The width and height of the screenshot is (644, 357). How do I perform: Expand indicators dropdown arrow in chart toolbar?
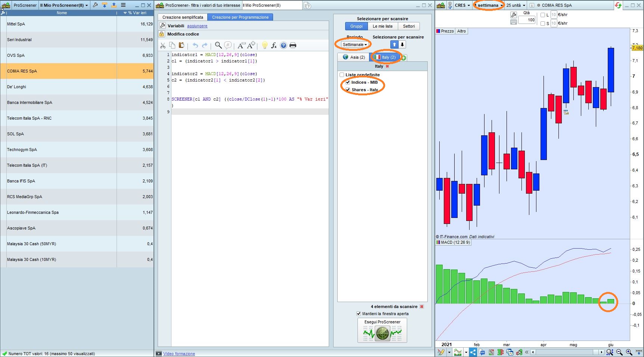click(466, 352)
